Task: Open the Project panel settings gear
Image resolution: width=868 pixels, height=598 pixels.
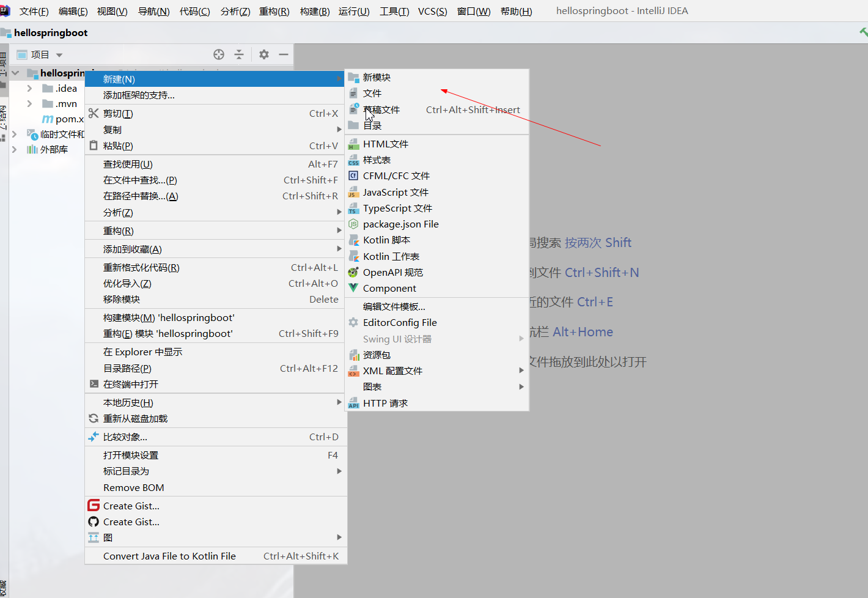Action: (264, 54)
